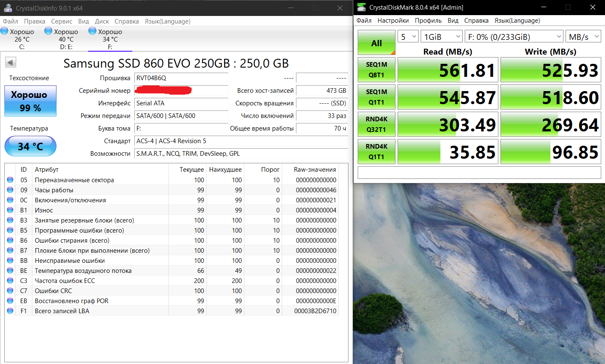Click status orb for attribute 05 reallocated sectors
605x364 pixels.
click(10, 180)
